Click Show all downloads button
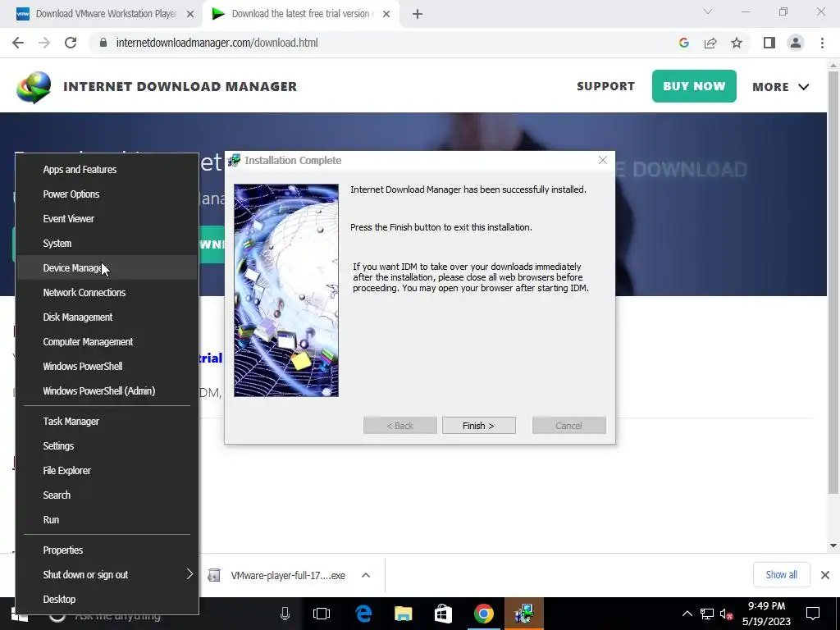 pyautogui.click(x=781, y=575)
